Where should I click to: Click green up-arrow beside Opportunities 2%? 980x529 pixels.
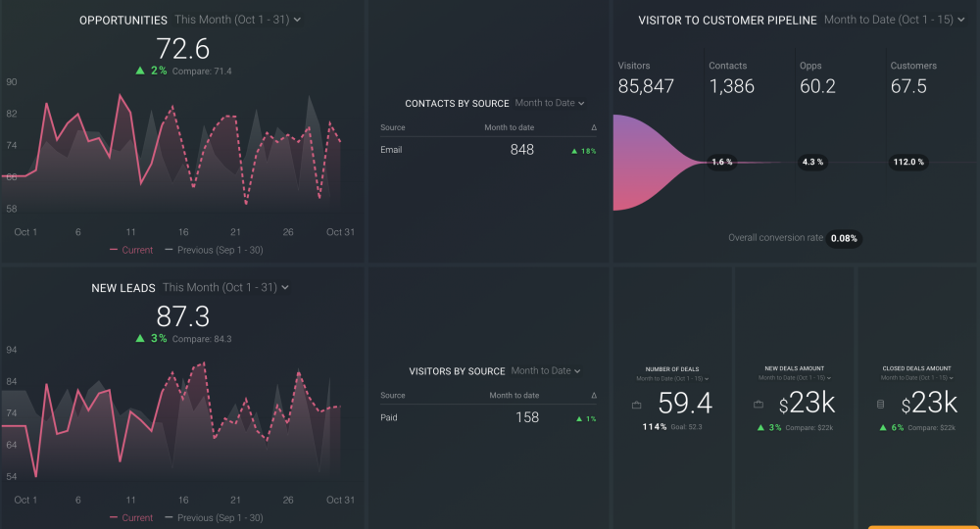[140, 71]
